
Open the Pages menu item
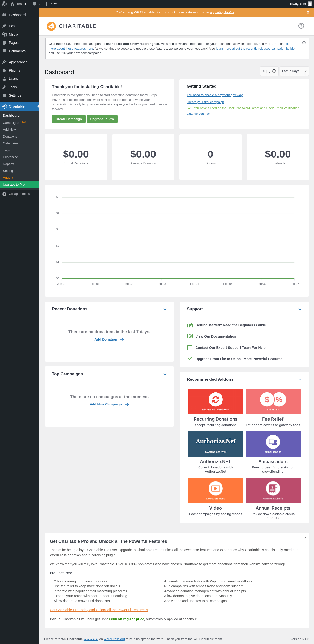(x=20, y=43)
